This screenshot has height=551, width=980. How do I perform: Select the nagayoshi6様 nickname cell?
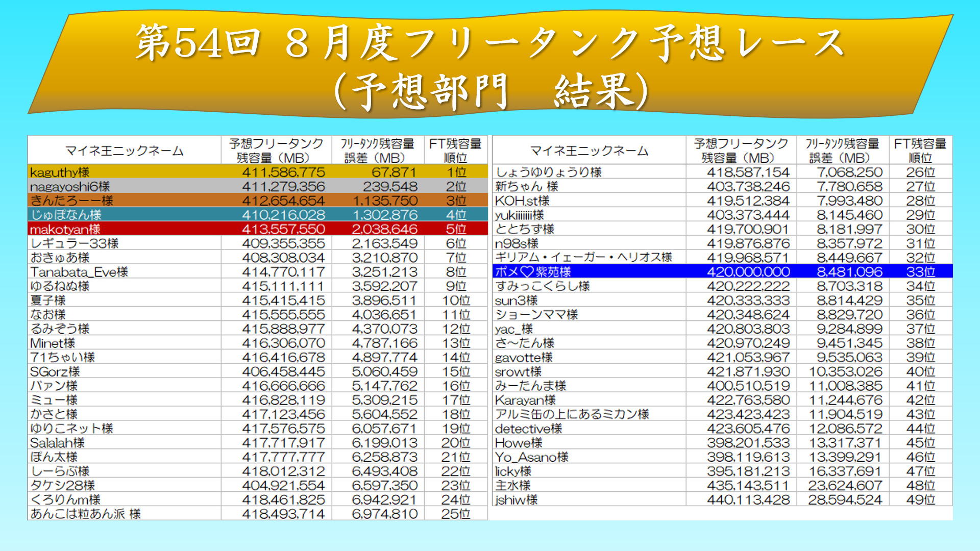point(70,186)
